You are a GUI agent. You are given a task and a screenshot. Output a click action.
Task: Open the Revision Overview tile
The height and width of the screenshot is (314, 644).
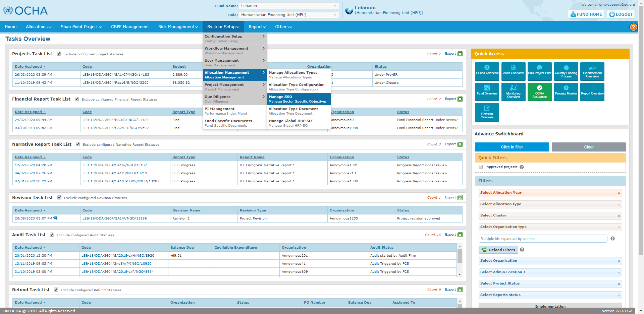(x=487, y=112)
